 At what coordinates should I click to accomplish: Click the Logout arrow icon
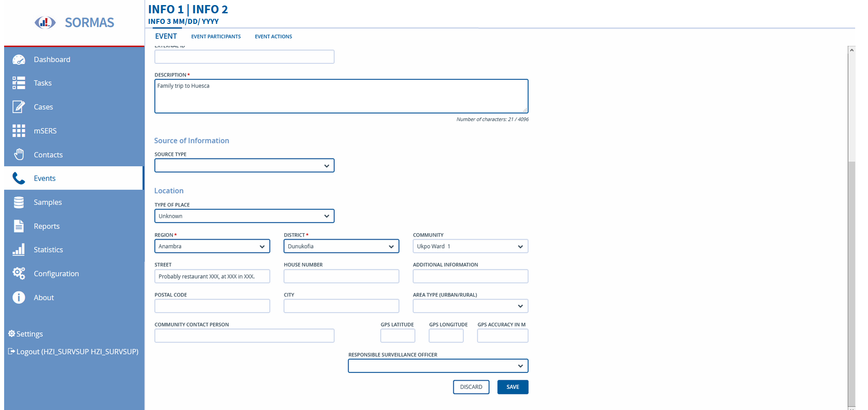(11, 352)
